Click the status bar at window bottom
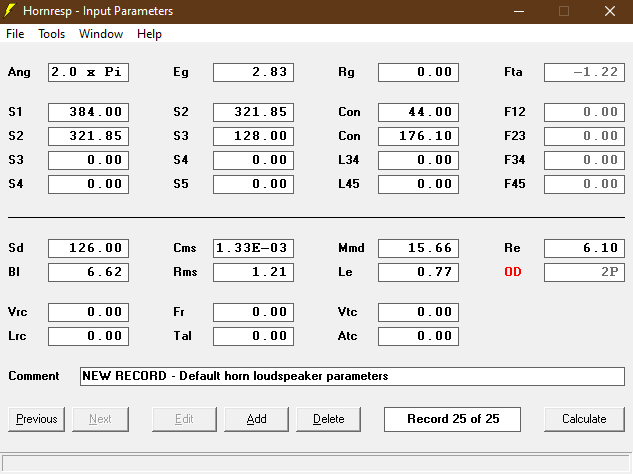The image size is (633, 474). (x=316, y=463)
